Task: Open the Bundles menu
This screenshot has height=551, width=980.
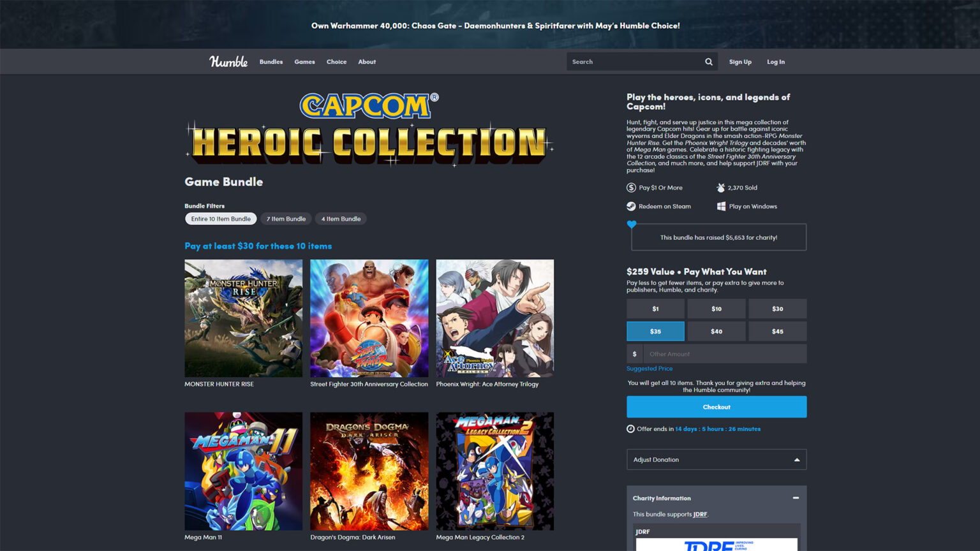Action: 271,61
